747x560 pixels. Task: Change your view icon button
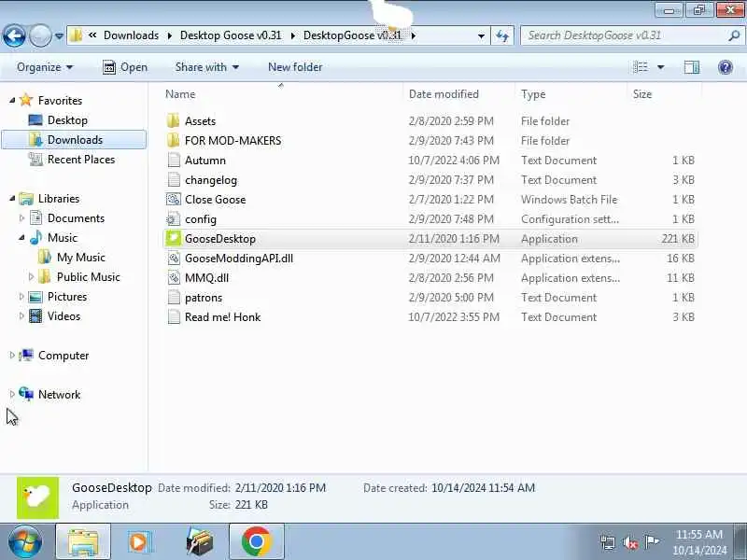coord(641,67)
